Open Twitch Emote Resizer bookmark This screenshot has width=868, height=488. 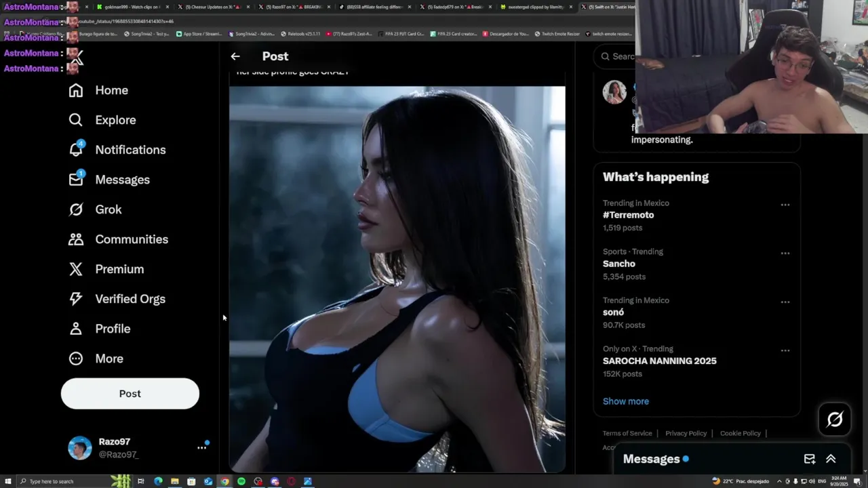tap(557, 34)
